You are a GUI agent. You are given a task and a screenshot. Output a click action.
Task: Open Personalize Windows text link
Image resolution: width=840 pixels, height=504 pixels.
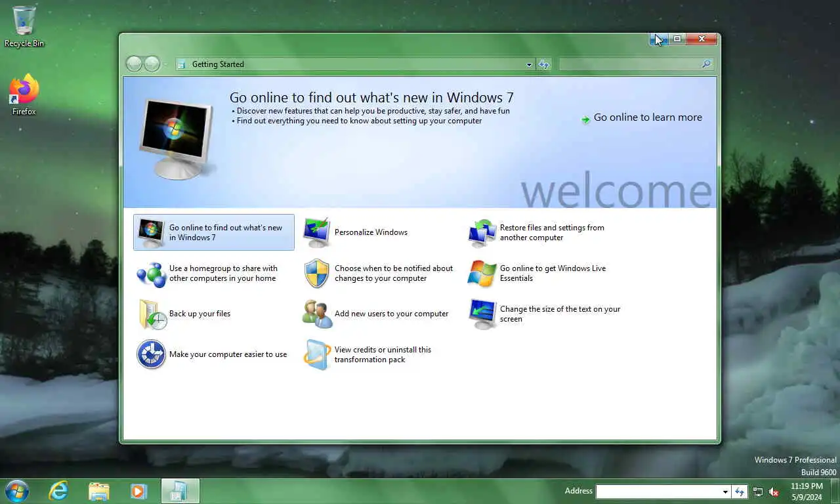click(371, 232)
